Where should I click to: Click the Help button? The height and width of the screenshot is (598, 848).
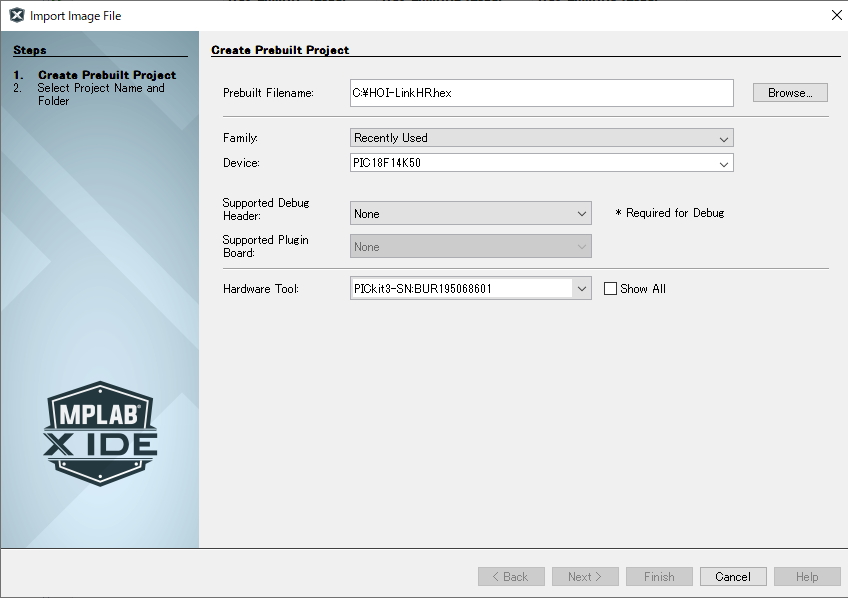[x=807, y=576]
